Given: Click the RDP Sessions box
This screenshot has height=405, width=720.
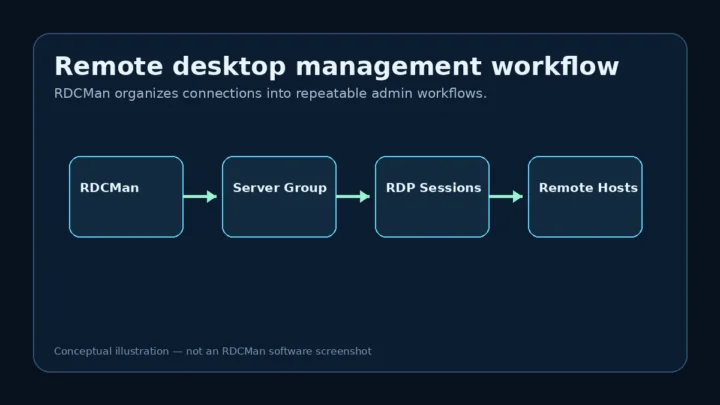Looking at the screenshot, I should 432,197.
